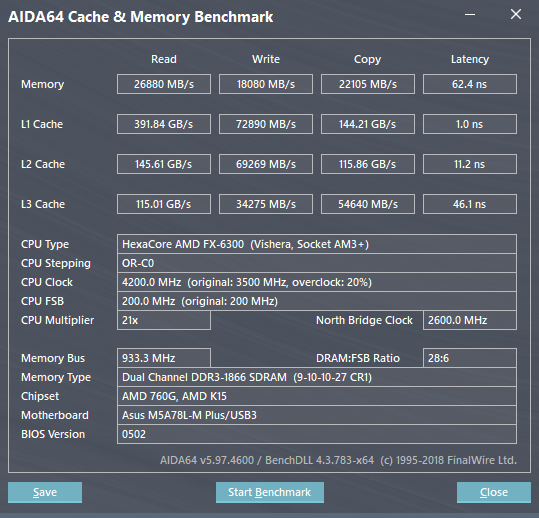Viewport: 539px width, 518px height.
Task: Select the Memory Read result 26880 MB/s
Action: [x=164, y=84]
